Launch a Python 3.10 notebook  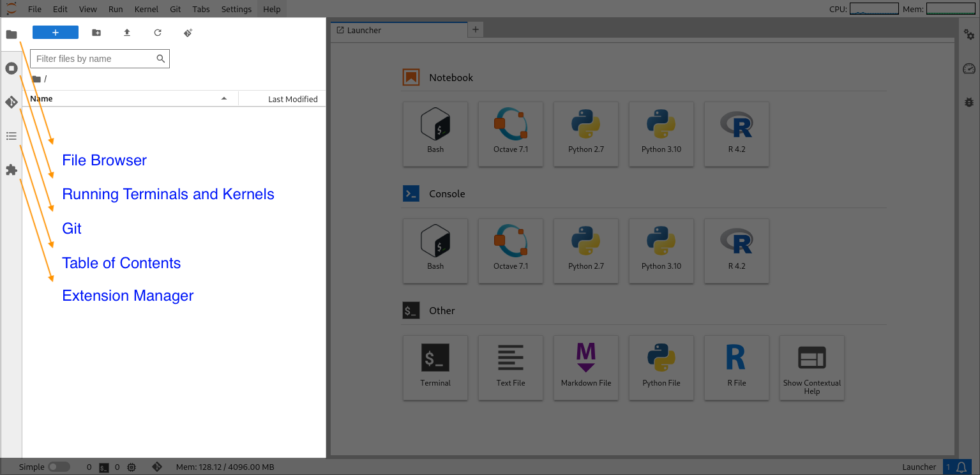661,134
